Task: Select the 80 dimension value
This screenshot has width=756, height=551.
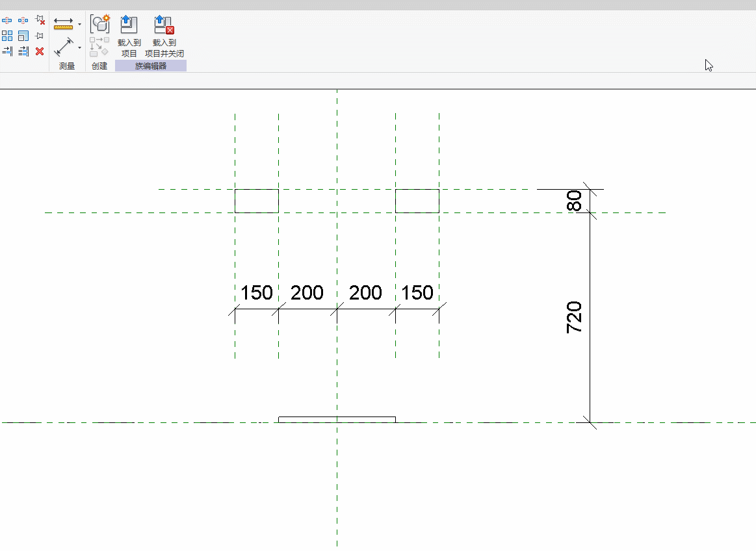Action: [x=574, y=201]
